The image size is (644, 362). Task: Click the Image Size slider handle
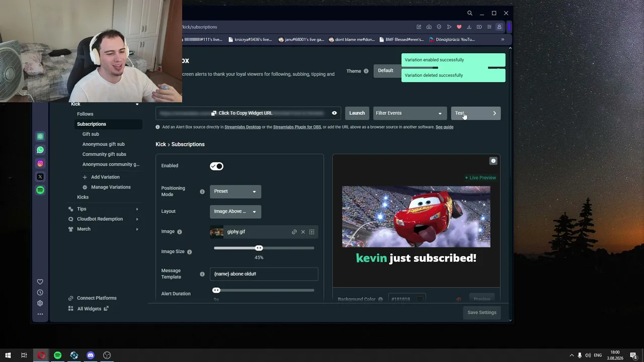pos(259,248)
